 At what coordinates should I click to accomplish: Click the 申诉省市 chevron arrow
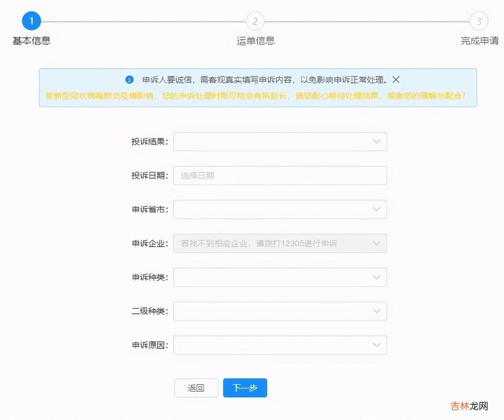click(376, 209)
